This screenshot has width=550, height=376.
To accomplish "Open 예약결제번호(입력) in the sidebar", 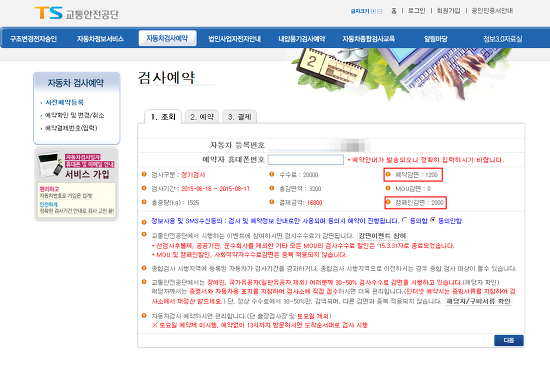I will 71,128.
